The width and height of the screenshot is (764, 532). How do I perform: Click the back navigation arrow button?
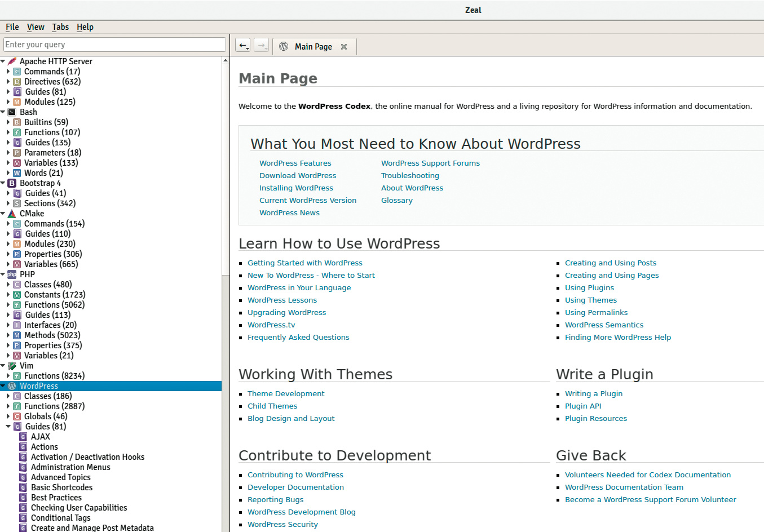[x=242, y=46]
